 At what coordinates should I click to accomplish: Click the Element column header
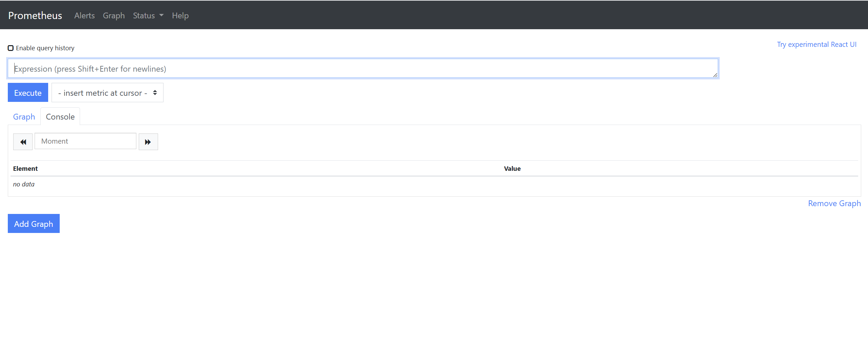click(25, 169)
